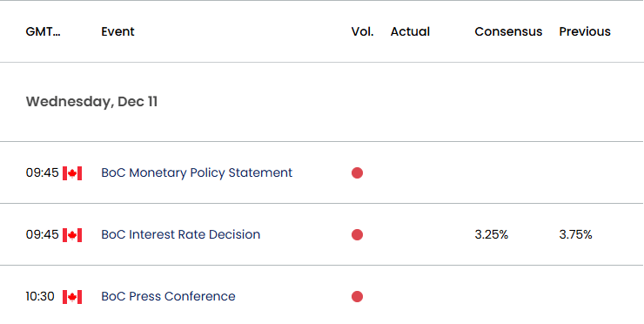The height and width of the screenshot is (324, 644).
Task: Click Canada flag beside BoC Monetary Policy Statement
Action: [72, 173]
